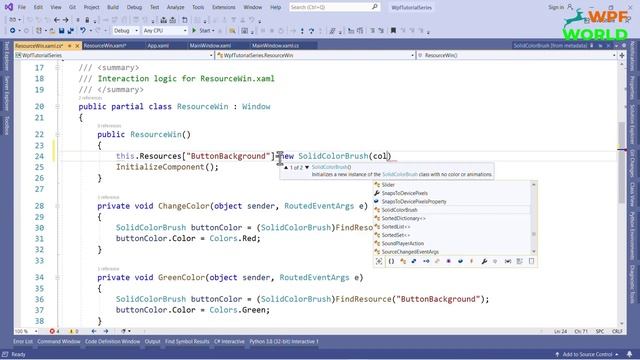Image resolution: width=640 pixels, height=360 pixels.
Task: Open the Code Definition Window tab
Action: point(112,342)
